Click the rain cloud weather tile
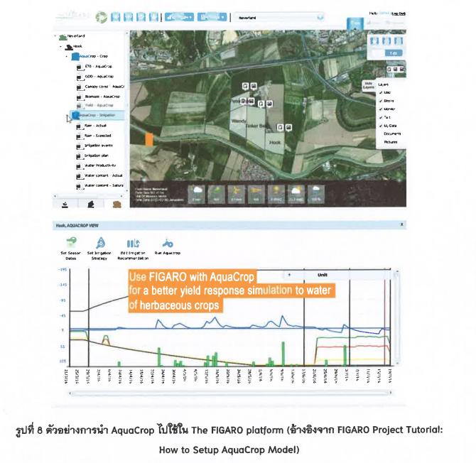The height and width of the screenshot is (463, 476). pos(197,194)
